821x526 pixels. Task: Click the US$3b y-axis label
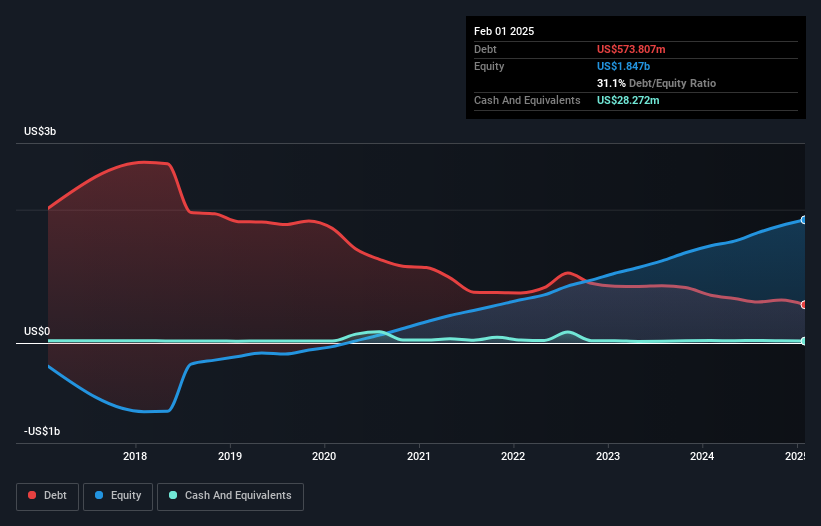click(x=40, y=131)
